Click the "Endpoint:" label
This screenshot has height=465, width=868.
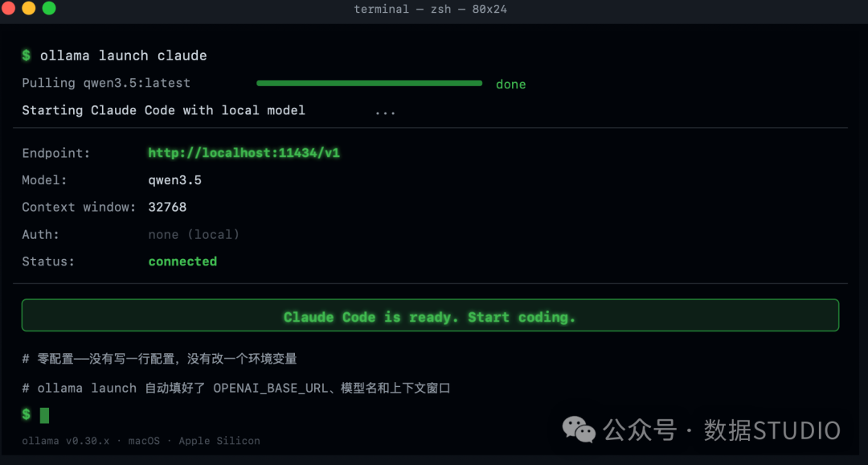point(56,153)
